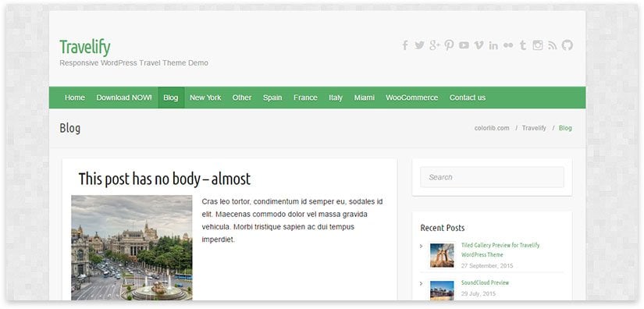Open the GitHub icon
The width and height of the screenshot is (644, 309).
point(568,45)
